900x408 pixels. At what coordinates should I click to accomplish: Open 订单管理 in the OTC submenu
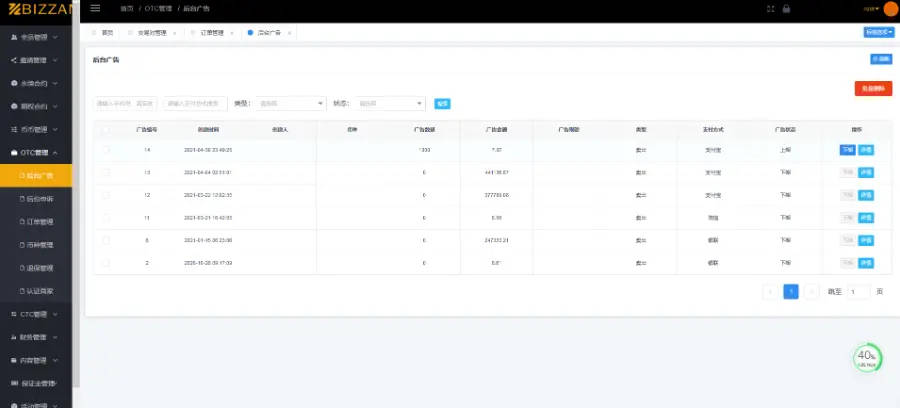coord(36,222)
